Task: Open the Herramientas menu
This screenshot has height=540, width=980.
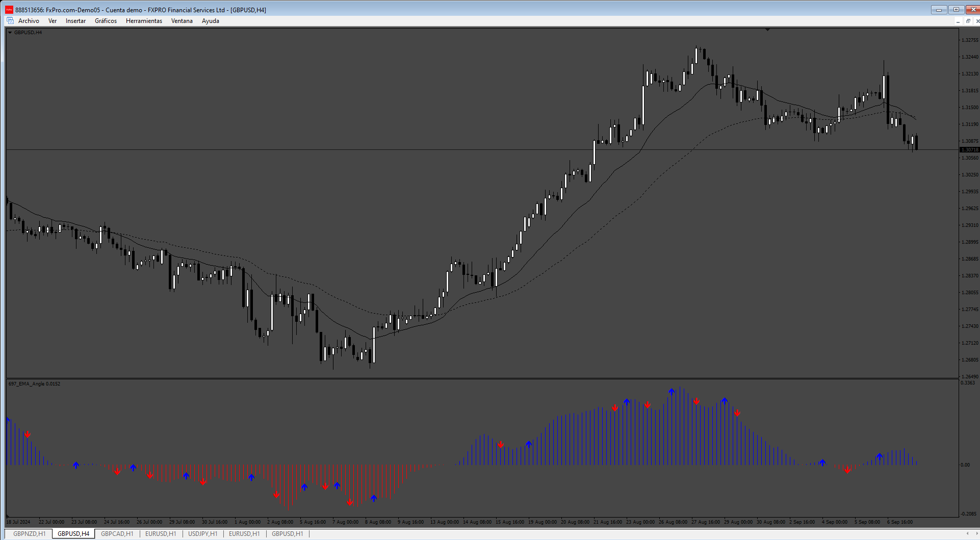Action: [144, 21]
